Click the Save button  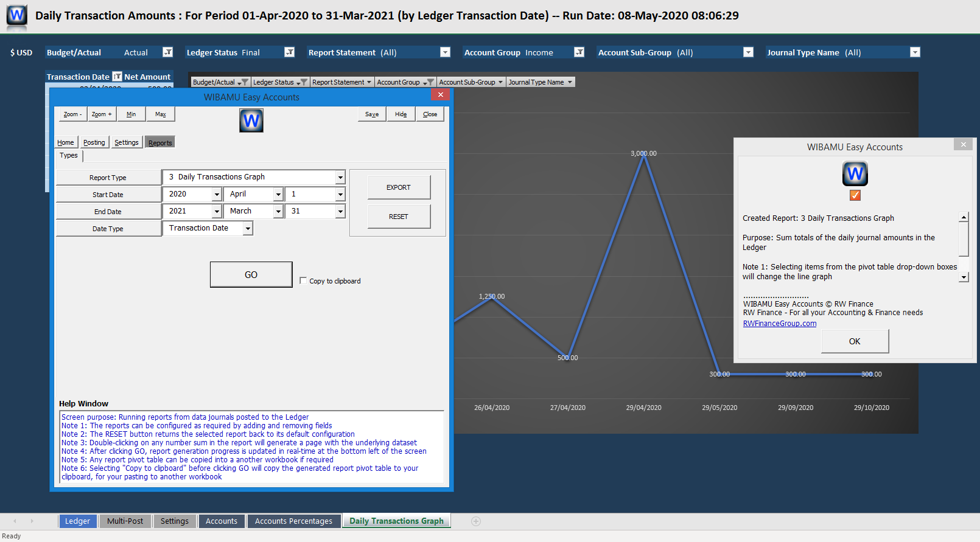tap(372, 114)
